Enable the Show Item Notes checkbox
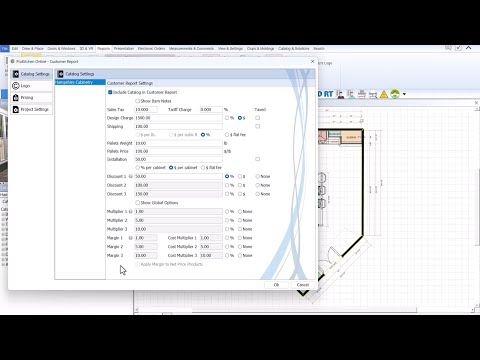The image size is (480, 360). tap(137, 101)
